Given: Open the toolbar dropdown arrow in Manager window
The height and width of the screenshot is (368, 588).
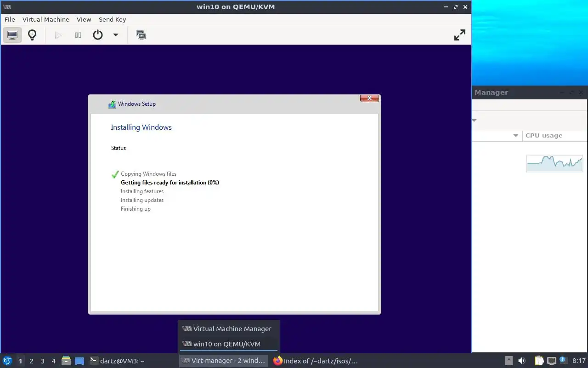Looking at the screenshot, I should [475, 121].
